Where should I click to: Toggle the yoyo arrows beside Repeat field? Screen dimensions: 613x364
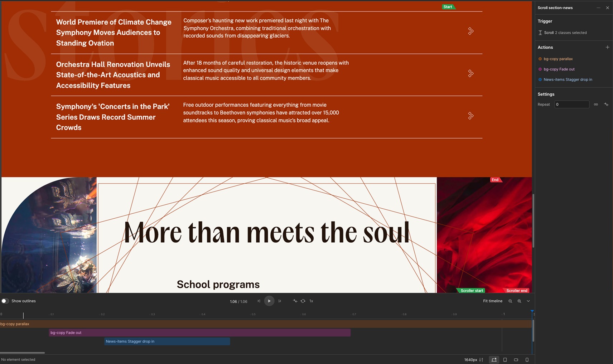point(606,105)
